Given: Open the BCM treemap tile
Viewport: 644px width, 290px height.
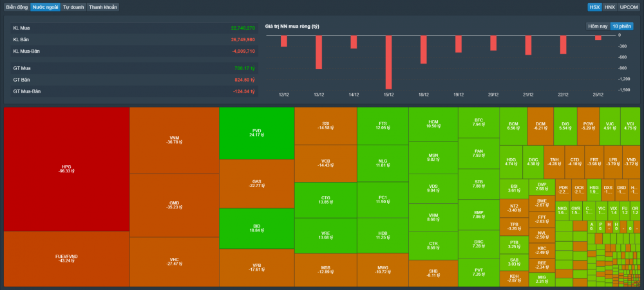Looking at the screenshot, I should [x=513, y=126].
